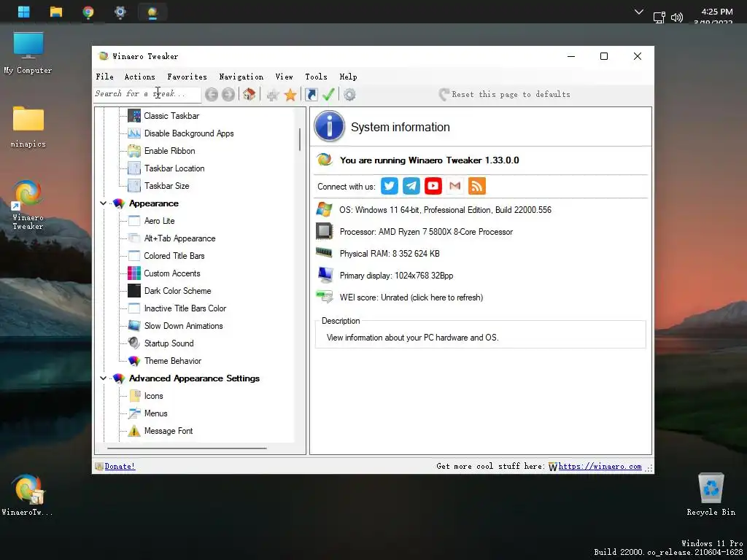Image resolution: width=747 pixels, height=560 pixels.
Task: Select the Startup Sound speaker icon
Action: pos(134,343)
